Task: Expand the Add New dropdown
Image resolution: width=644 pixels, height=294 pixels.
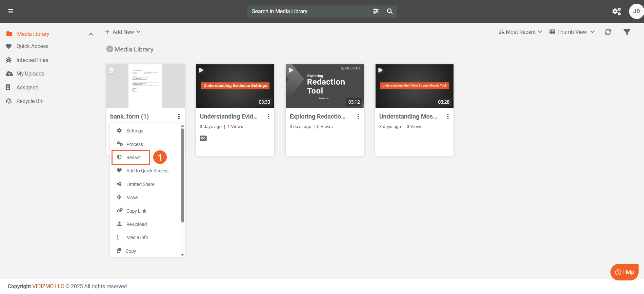Action: coord(123,32)
